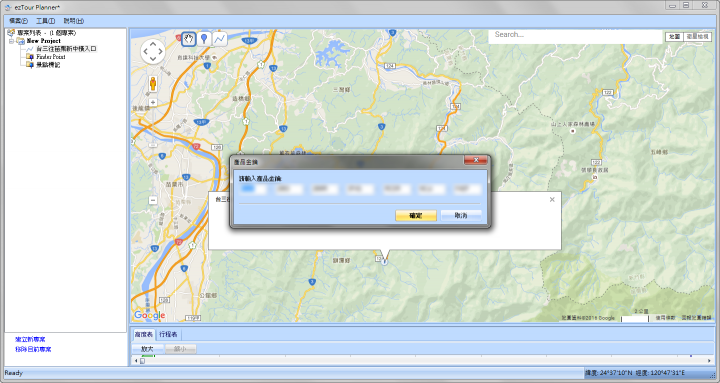Click the 放大 button below tabs

147,349
